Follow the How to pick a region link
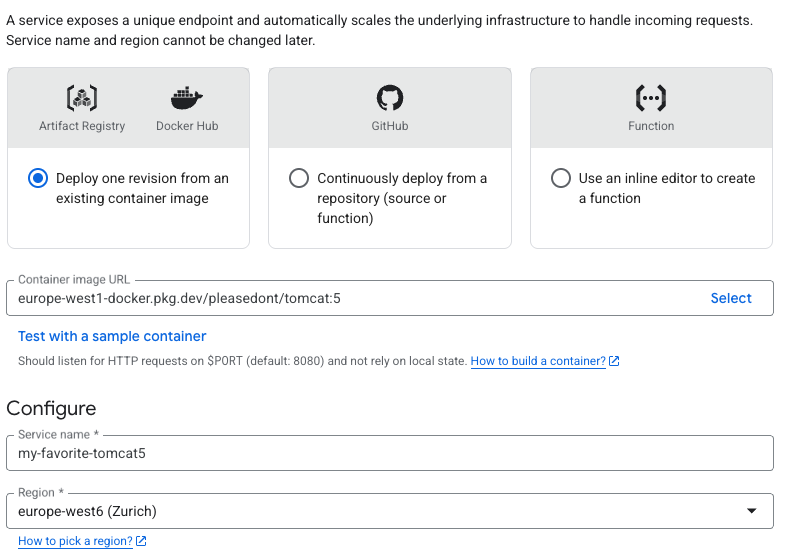 point(75,541)
